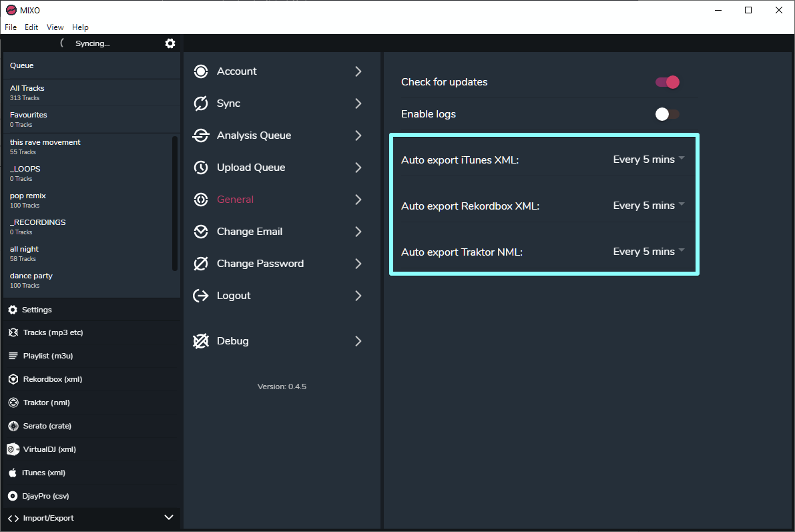Screen dimensions: 795x532
Task: Export via Serato (crate) label
Action: pyautogui.click(x=47, y=426)
